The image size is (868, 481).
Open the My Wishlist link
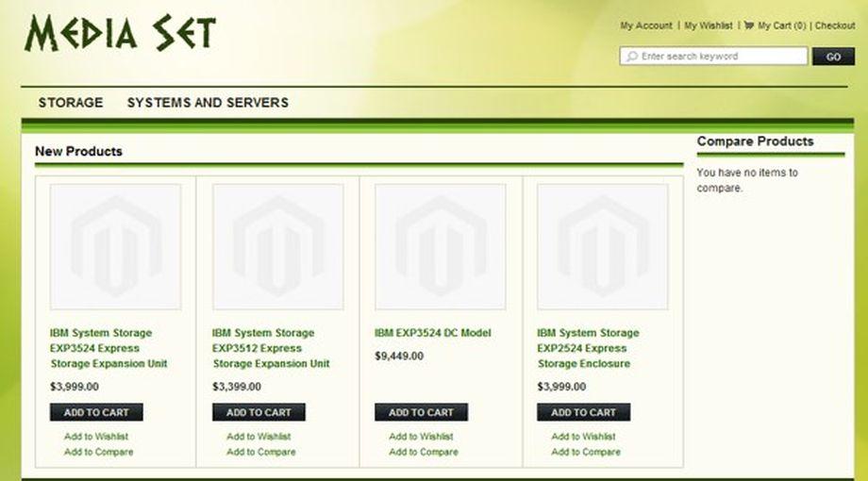708,25
